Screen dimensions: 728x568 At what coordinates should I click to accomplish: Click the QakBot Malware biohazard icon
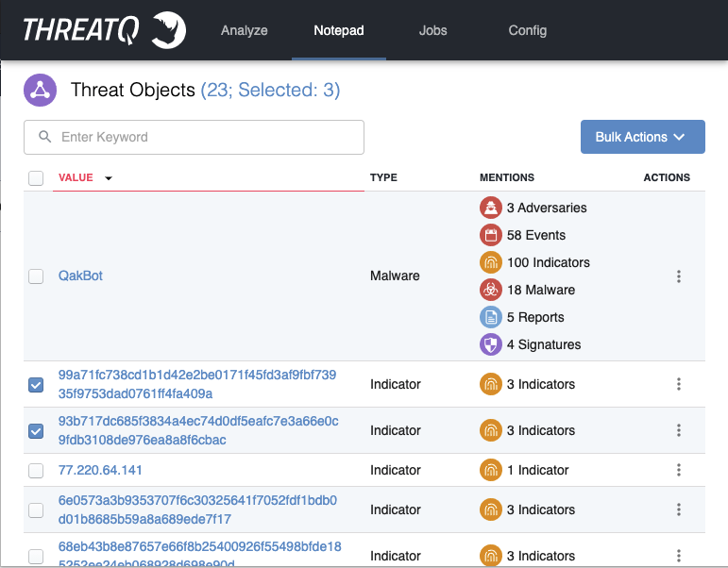click(491, 290)
